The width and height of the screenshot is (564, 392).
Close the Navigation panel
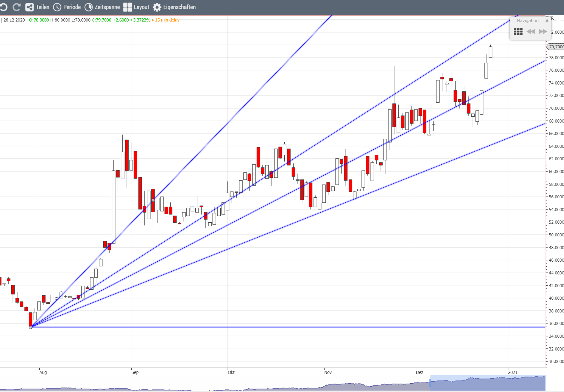(547, 21)
